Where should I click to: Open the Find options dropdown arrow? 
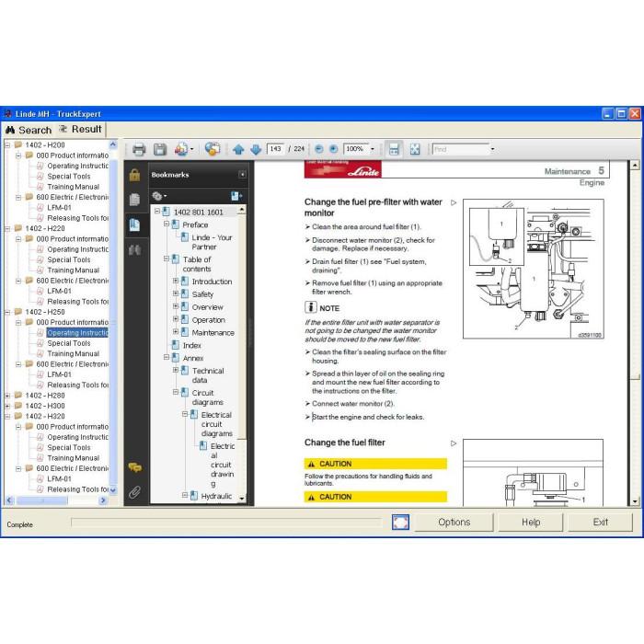point(492,149)
